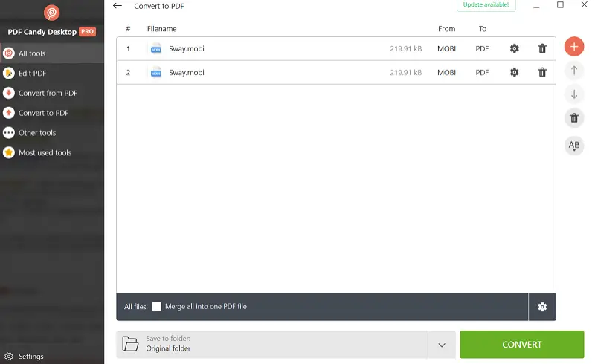Start conversion with CONVERT button
595x364 pixels.
[522, 345]
